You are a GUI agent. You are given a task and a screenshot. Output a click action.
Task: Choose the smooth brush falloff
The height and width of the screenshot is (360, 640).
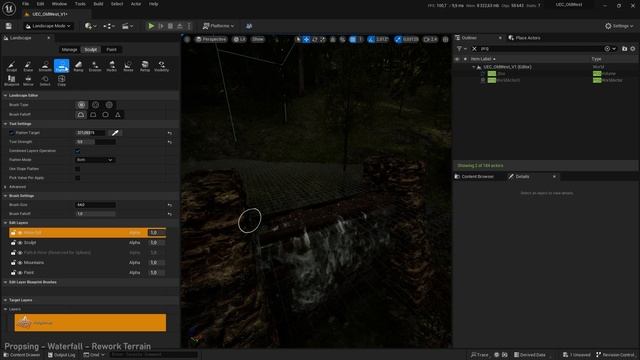click(81, 115)
